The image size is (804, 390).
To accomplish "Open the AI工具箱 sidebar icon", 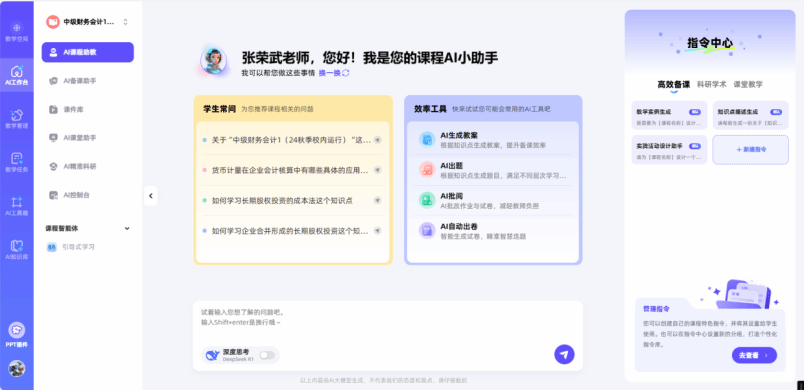I will pos(16,206).
